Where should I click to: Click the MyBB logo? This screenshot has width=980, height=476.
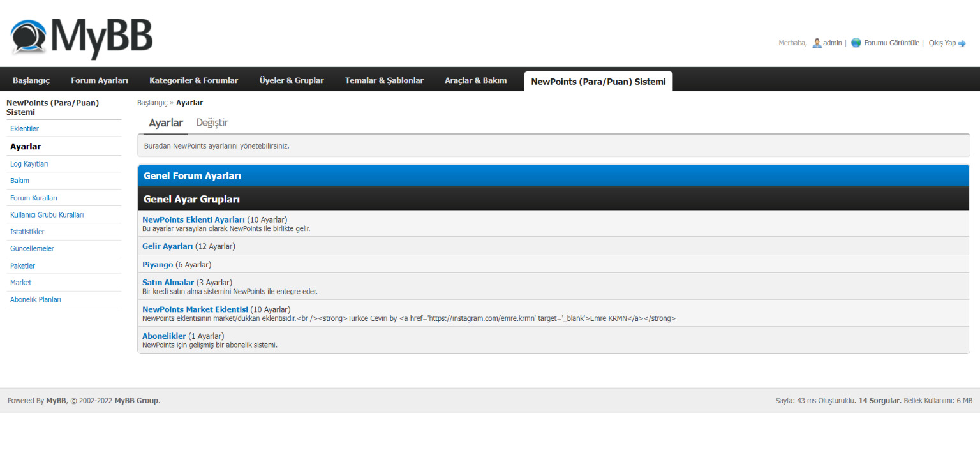(x=82, y=38)
